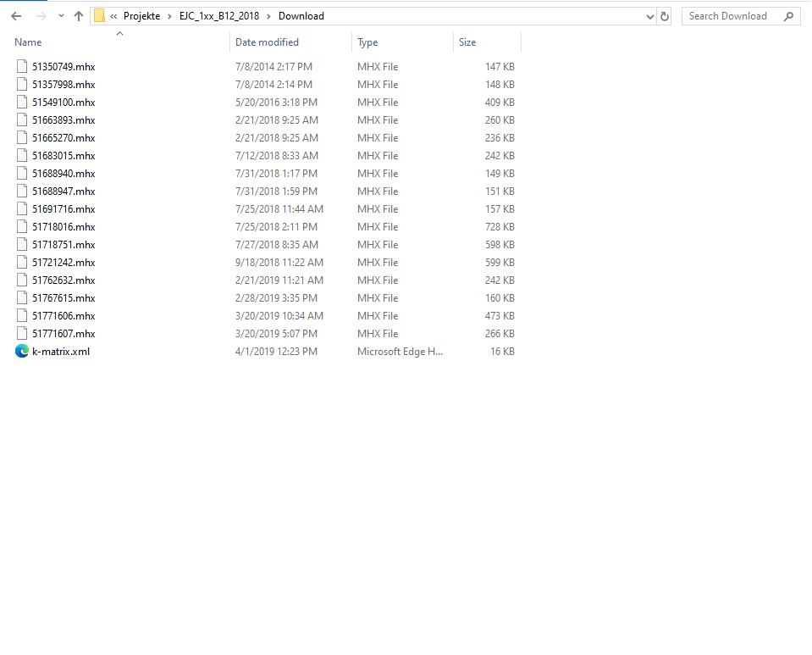Click the 728 KB size cell
Screen dimensions: 812x655
point(500,227)
